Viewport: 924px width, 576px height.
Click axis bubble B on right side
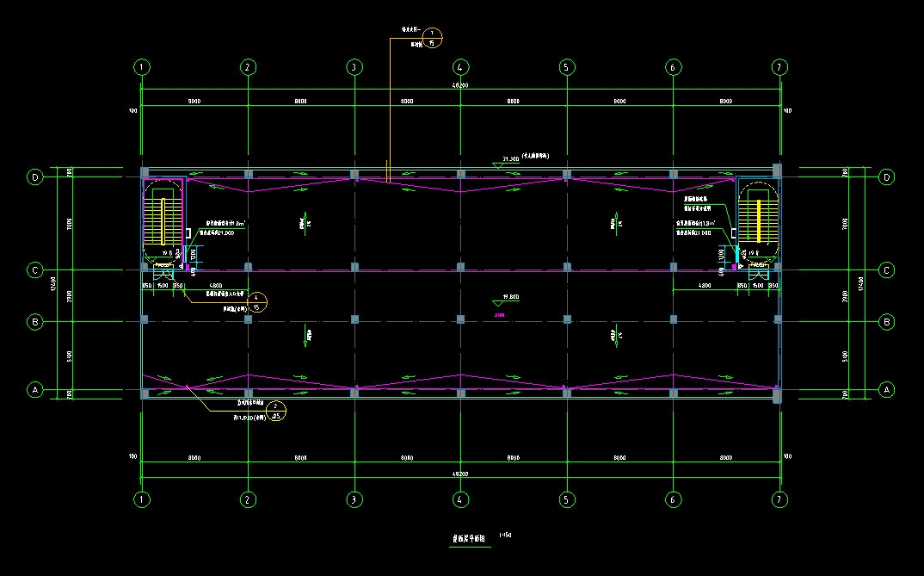(887, 322)
